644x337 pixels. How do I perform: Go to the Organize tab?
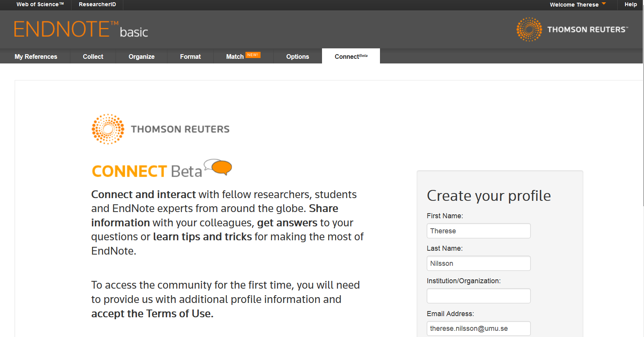coord(141,56)
